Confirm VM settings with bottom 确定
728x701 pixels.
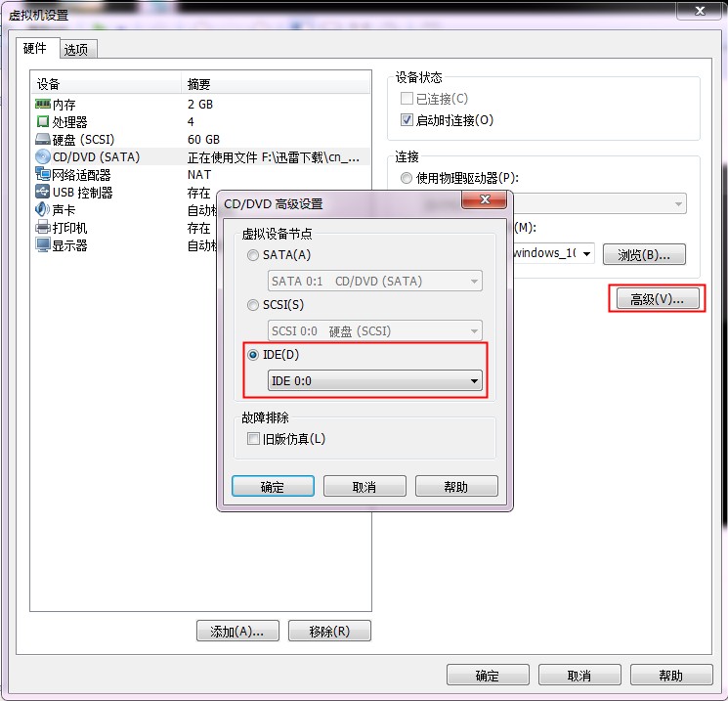coord(488,675)
